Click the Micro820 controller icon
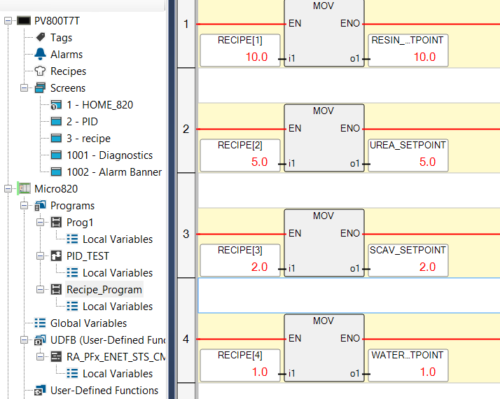 [24, 189]
